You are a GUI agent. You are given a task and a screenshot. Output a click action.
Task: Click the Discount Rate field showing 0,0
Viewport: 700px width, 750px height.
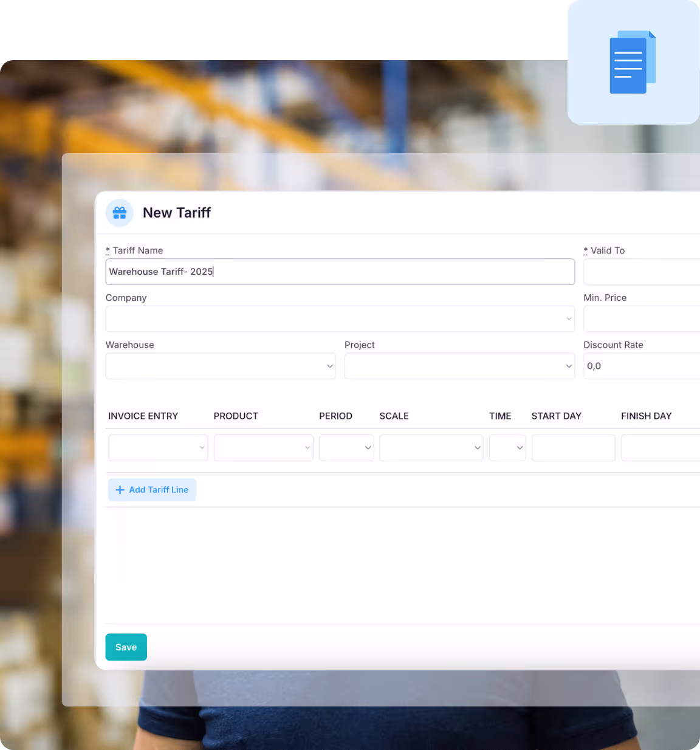tap(642, 366)
